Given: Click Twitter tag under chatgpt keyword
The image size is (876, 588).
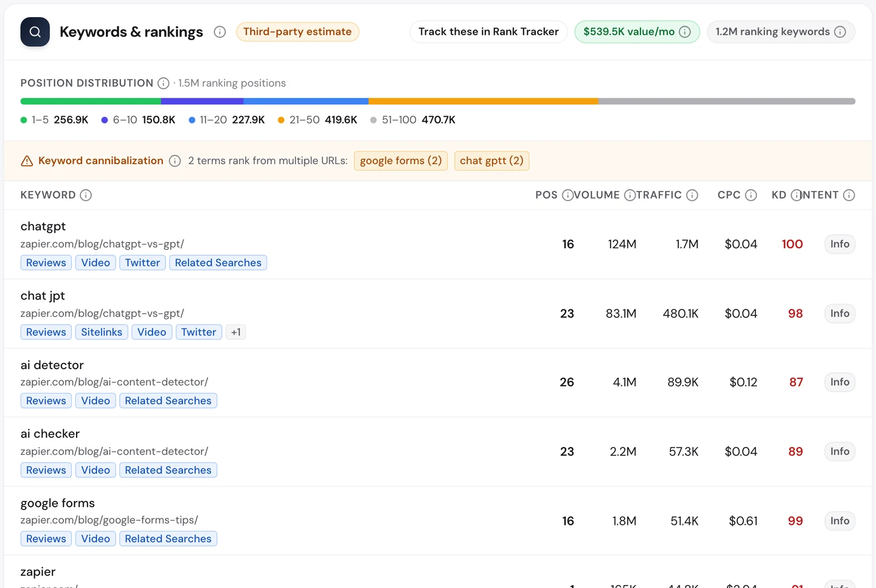Looking at the screenshot, I should pos(142,263).
